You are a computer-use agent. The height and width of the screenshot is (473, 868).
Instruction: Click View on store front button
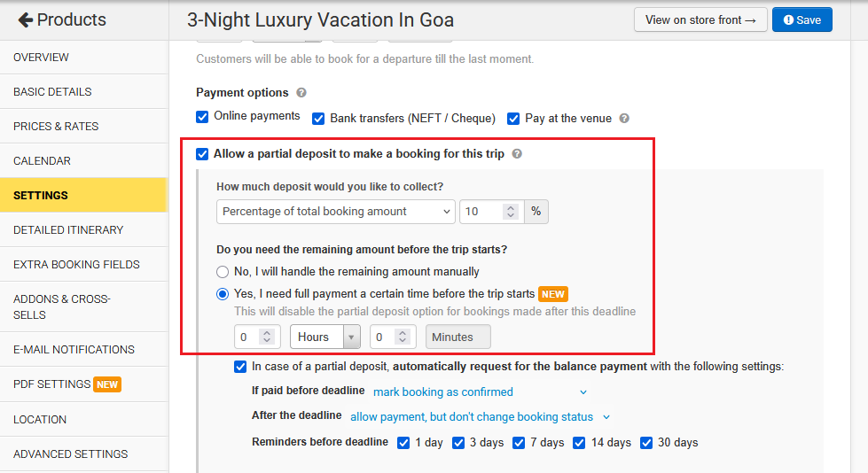(700, 19)
